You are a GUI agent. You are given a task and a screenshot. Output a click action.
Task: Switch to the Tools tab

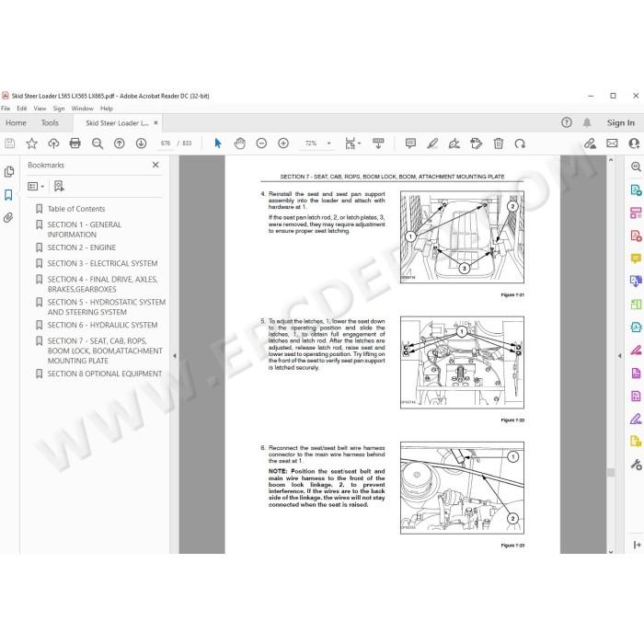coord(50,122)
